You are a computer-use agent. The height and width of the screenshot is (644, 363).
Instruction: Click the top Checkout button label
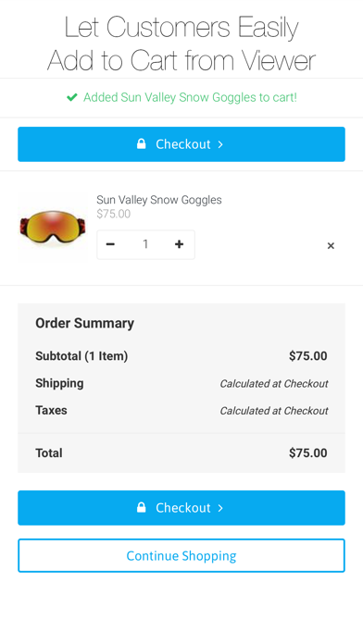point(183,144)
